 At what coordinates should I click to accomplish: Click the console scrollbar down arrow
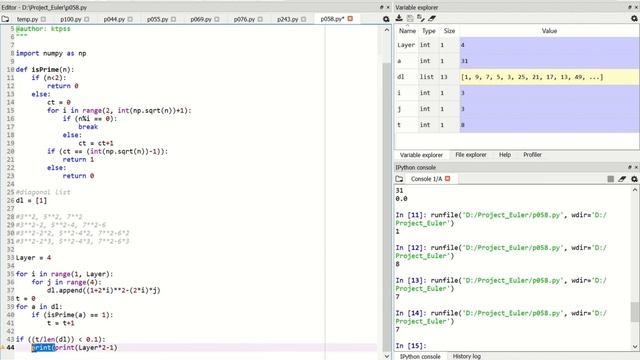[x=635, y=347]
